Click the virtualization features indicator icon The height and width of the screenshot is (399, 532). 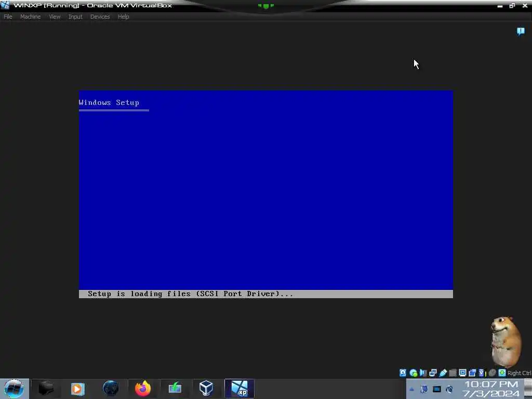click(x=482, y=373)
